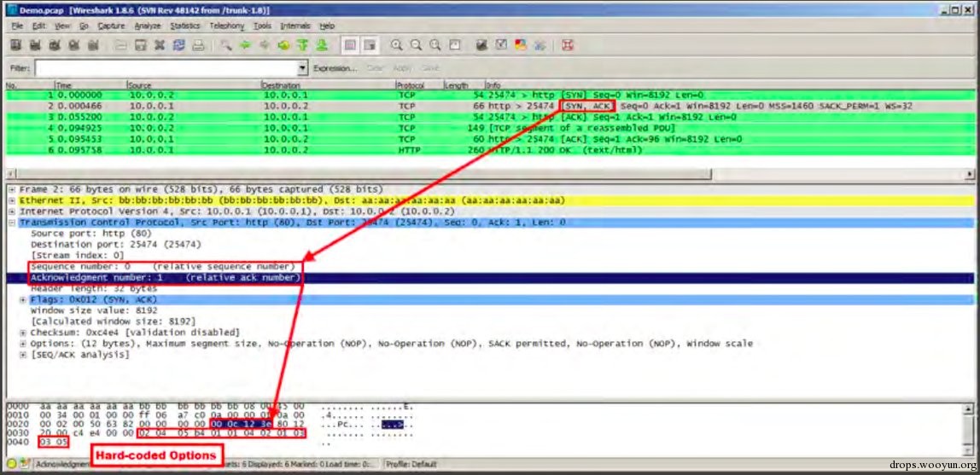The height and width of the screenshot is (475, 980).
Task: Sort by the Protocol column header
Action: click(x=419, y=84)
